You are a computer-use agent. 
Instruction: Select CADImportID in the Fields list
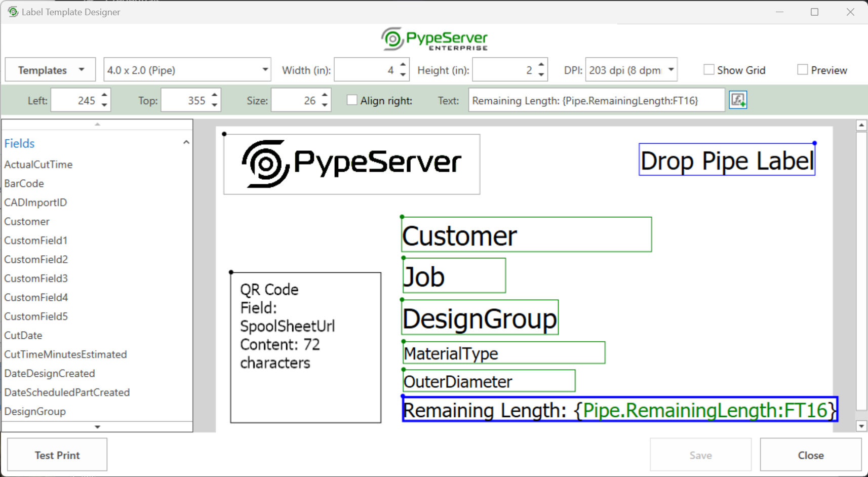35,203
